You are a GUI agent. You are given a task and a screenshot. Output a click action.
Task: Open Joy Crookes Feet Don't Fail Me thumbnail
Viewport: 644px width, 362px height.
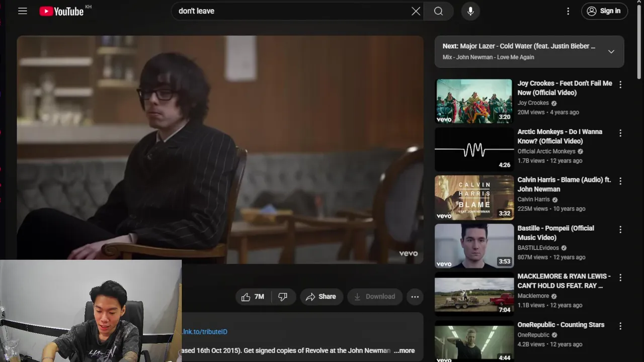click(473, 101)
